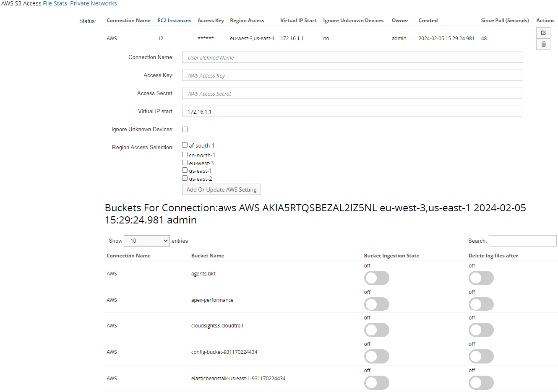Click the AWS S3 Access heading text

21,3
